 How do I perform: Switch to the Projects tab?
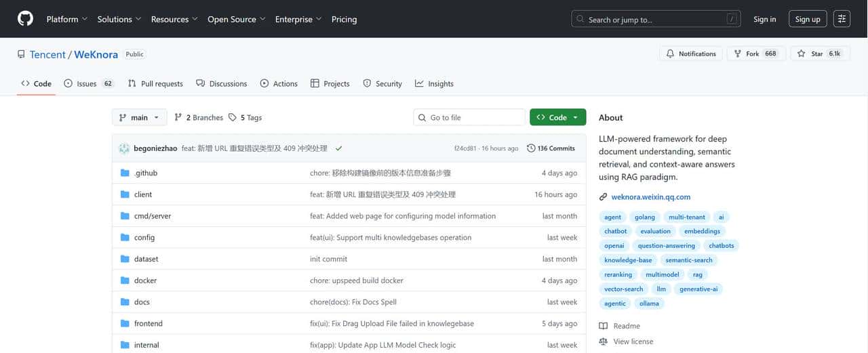click(330, 83)
